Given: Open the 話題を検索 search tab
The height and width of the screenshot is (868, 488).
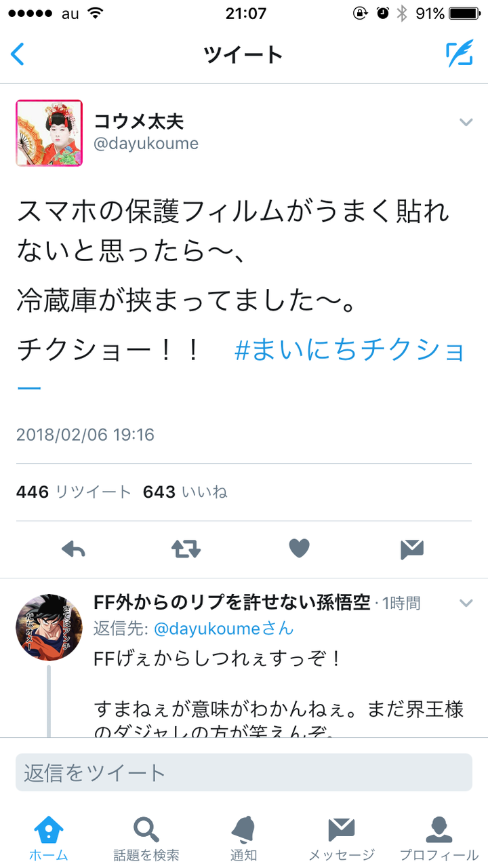Looking at the screenshot, I should point(146,838).
